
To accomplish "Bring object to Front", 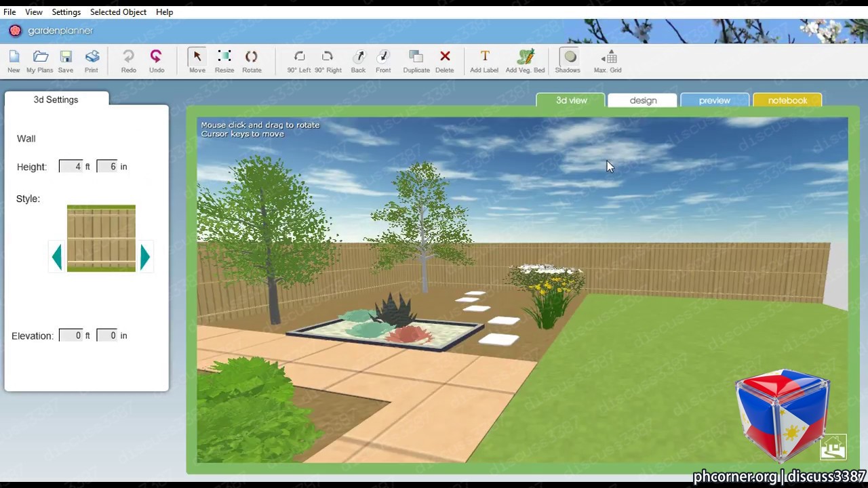I will [x=383, y=61].
